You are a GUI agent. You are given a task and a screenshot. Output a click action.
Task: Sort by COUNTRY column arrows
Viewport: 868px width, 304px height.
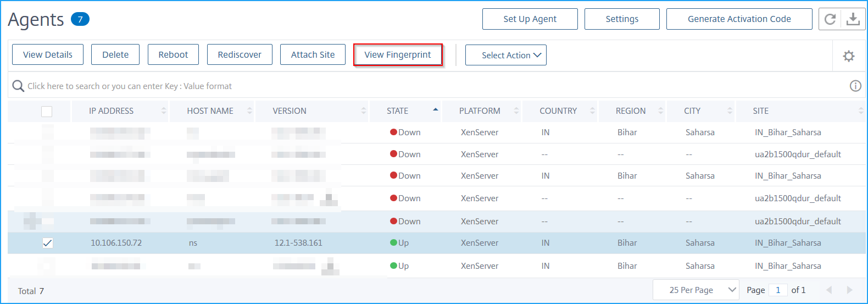(592, 111)
